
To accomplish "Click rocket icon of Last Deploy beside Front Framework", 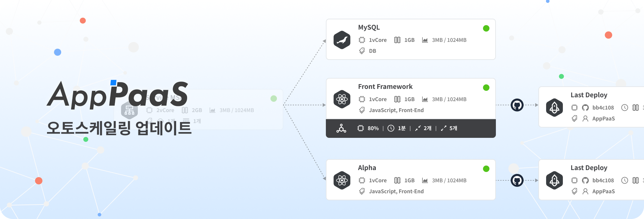I will (x=554, y=108).
